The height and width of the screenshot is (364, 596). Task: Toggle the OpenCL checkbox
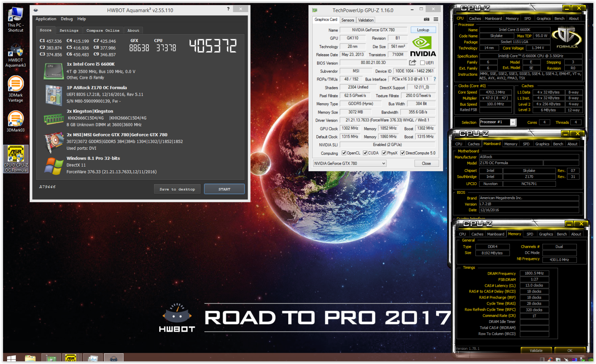[x=344, y=153]
